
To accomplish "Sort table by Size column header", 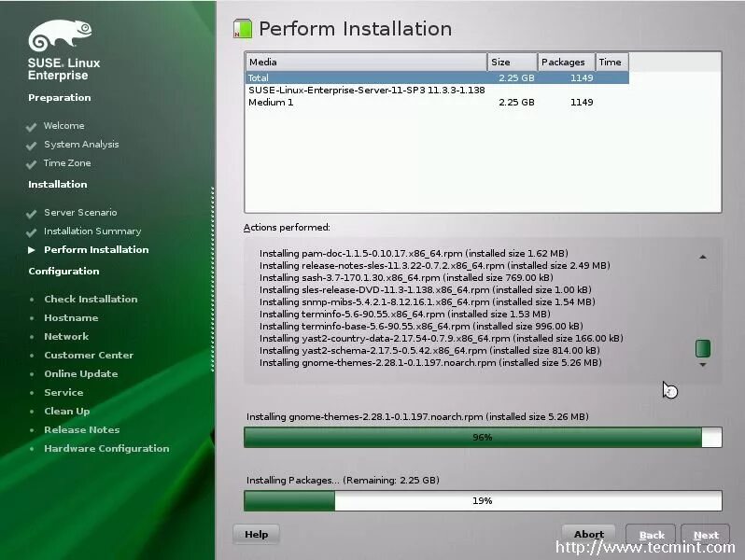I will click(513, 63).
